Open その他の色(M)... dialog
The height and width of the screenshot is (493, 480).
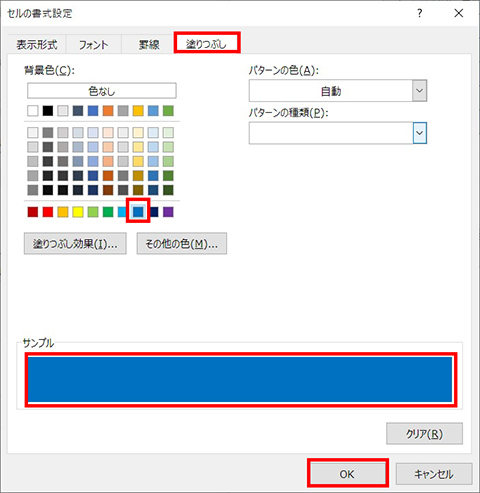(x=182, y=244)
